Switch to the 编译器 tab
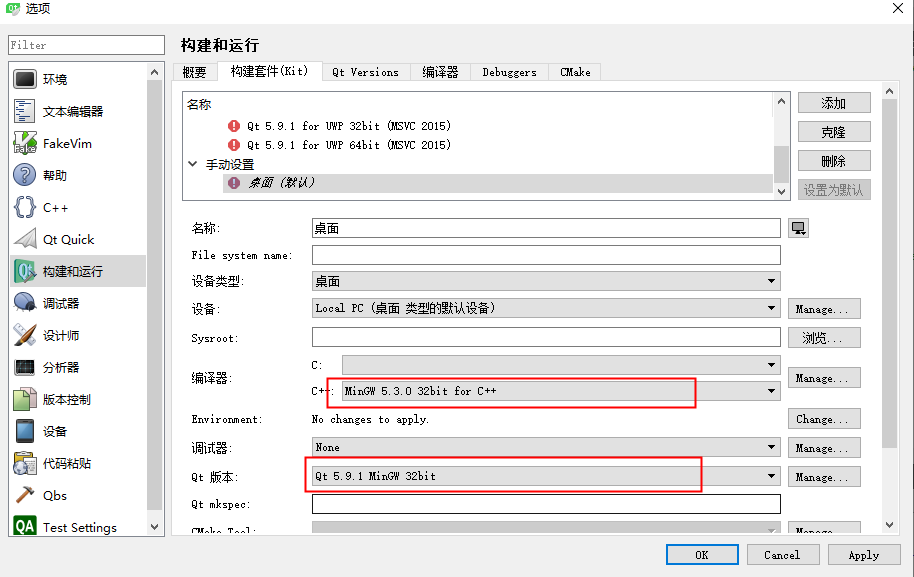 click(x=440, y=72)
